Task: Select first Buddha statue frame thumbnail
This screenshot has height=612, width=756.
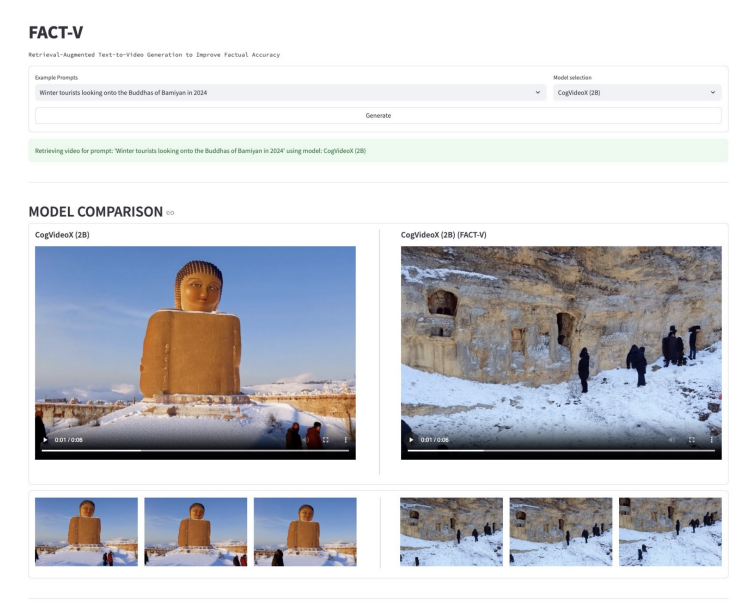Action: tap(86, 532)
